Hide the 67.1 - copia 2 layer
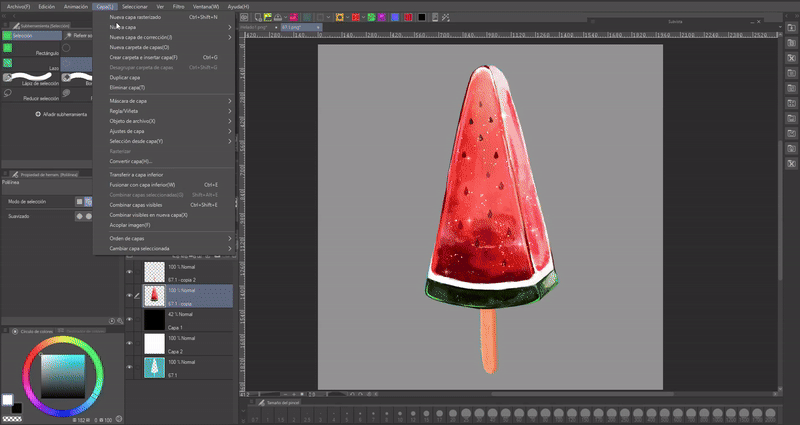Viewport: 800px width, 425px height. pyautogui.click(x=130, y=272)
